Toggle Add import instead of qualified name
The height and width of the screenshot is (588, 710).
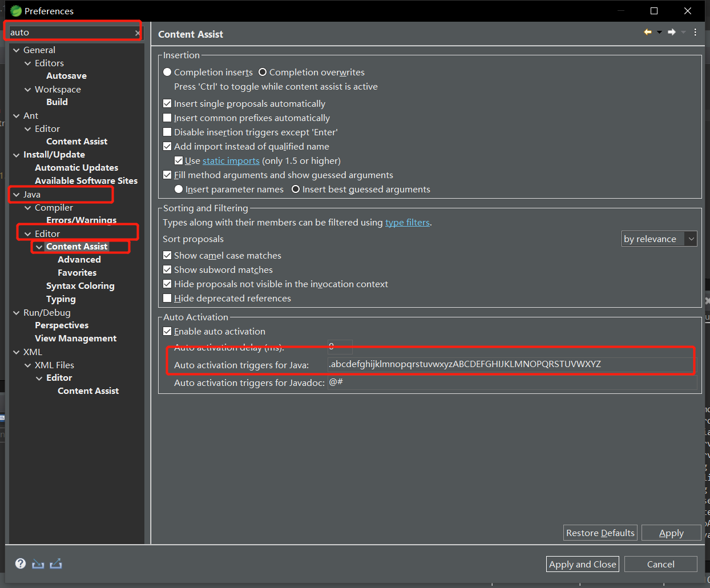pos(167,146)
